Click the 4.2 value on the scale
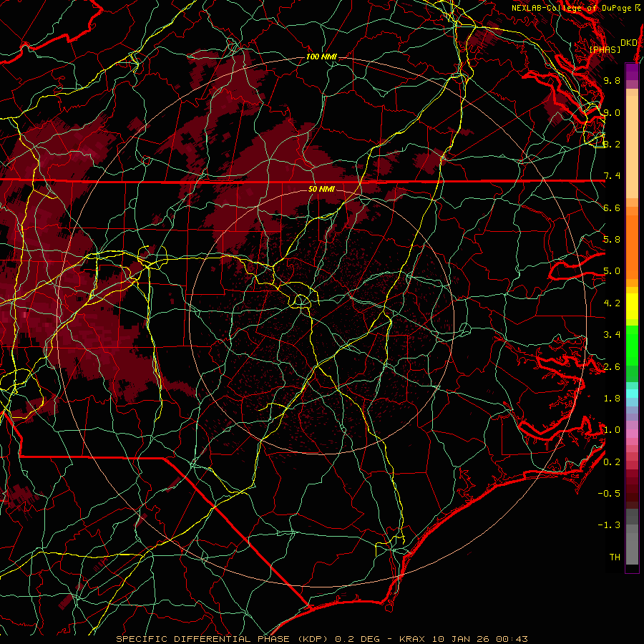 tap(612, 303)
